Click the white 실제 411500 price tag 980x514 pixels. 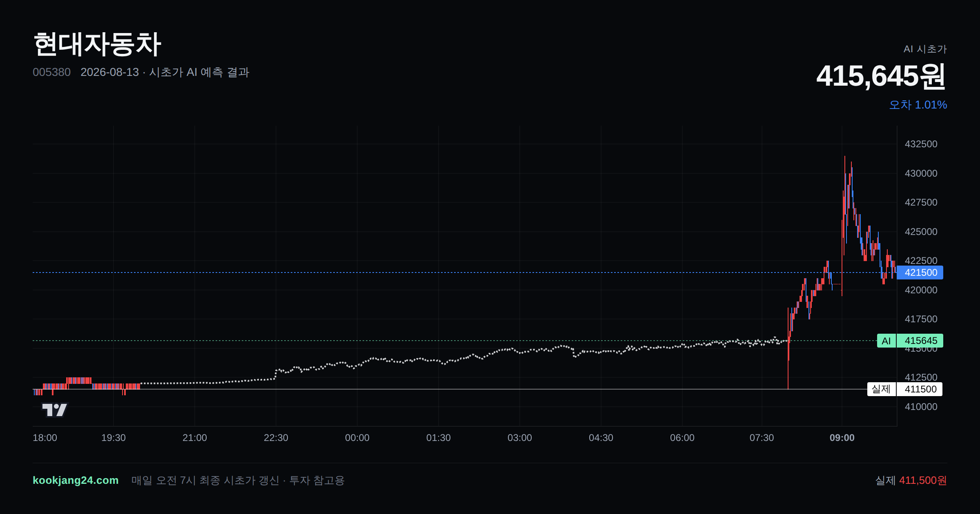click(905, 389)
